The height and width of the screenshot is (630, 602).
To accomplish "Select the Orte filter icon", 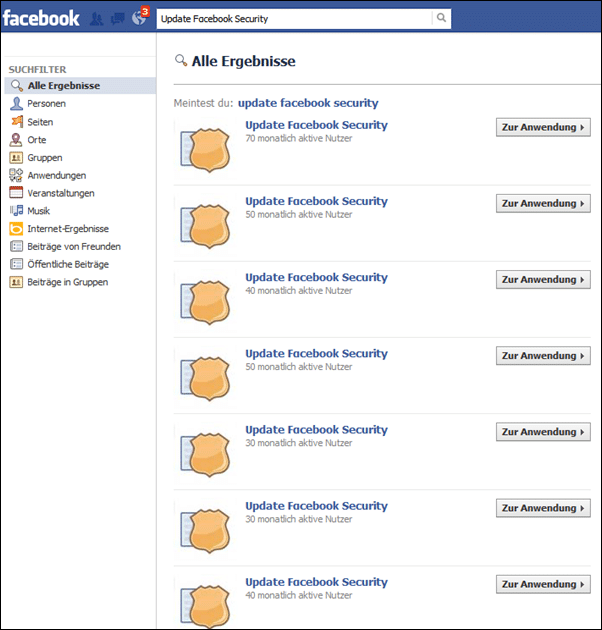I will (x=16, y=140).
